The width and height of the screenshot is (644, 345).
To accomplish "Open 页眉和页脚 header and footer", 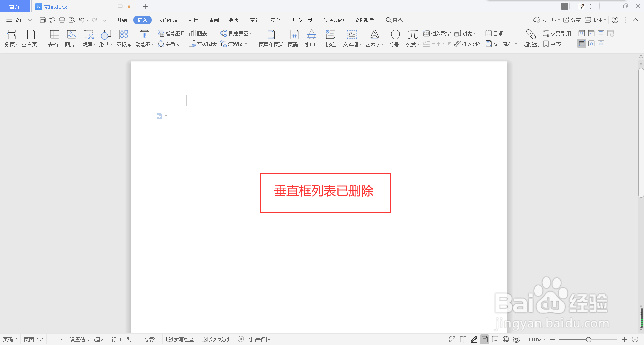I will point(271,38).
